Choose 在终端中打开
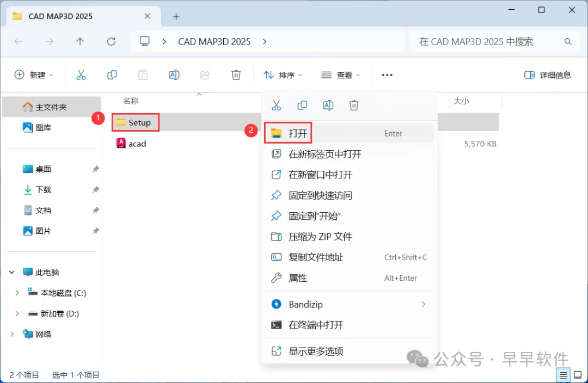The height and width of the screenshot is (383, 588). (x=349, y=325)
